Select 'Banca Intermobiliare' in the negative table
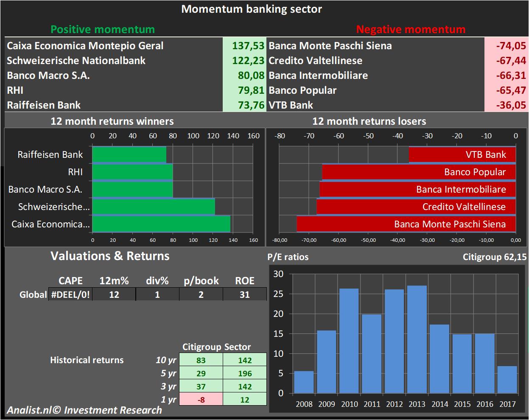This screenshot has width=529, height=420. (x=318, y=76)
